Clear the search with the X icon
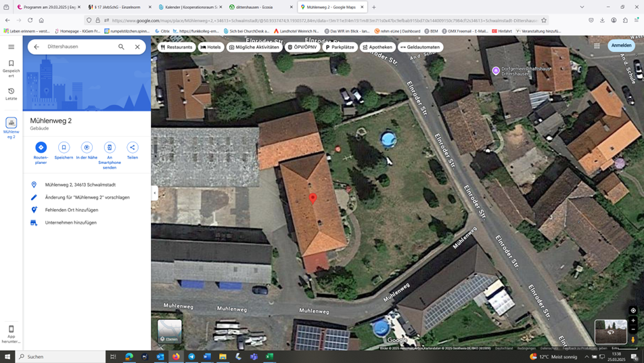 137,47
